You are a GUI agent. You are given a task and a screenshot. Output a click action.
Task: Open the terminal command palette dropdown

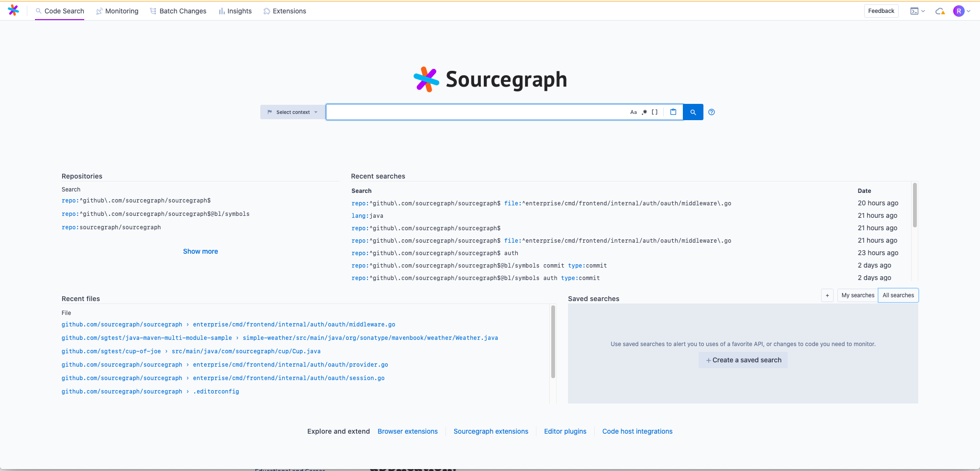pos(917,11)
